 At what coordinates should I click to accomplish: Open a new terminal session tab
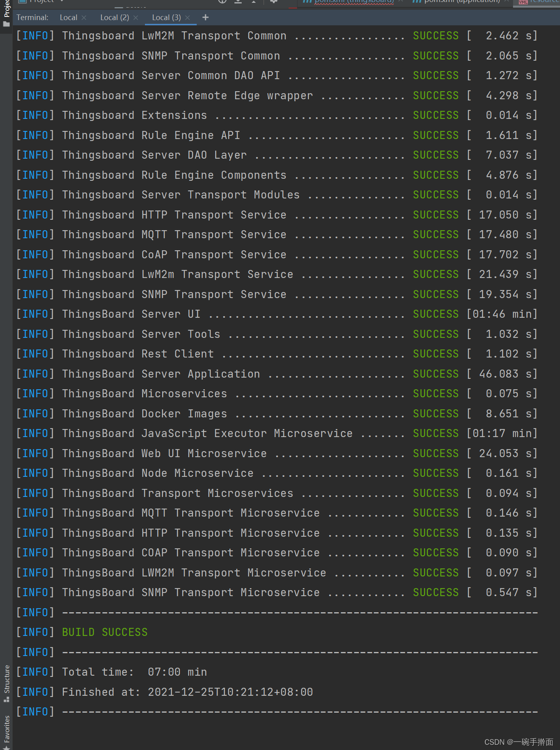pos(206,17)
